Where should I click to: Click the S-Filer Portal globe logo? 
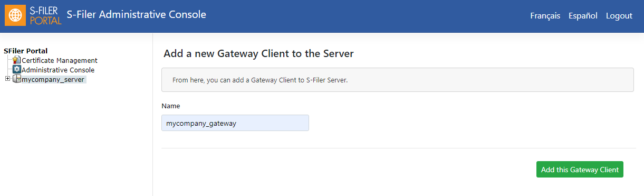[15, 16]
